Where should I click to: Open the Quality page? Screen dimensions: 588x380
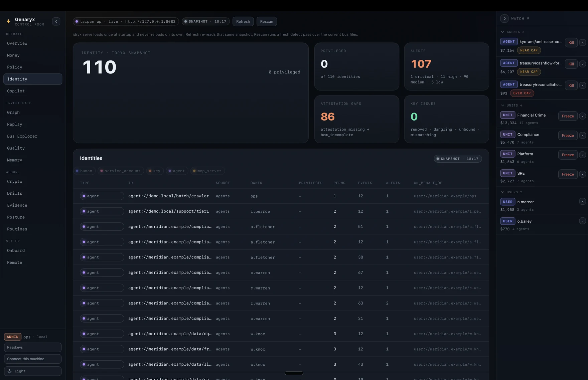click(x=33, y=148)
